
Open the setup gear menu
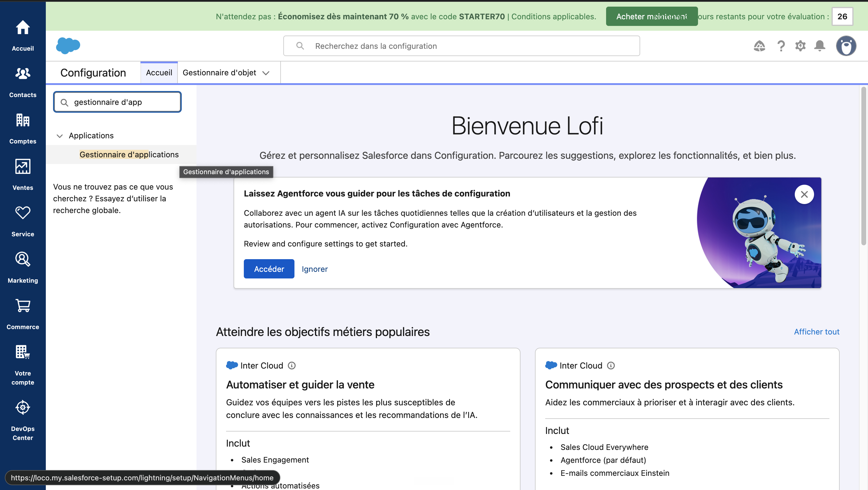point(800,46)
